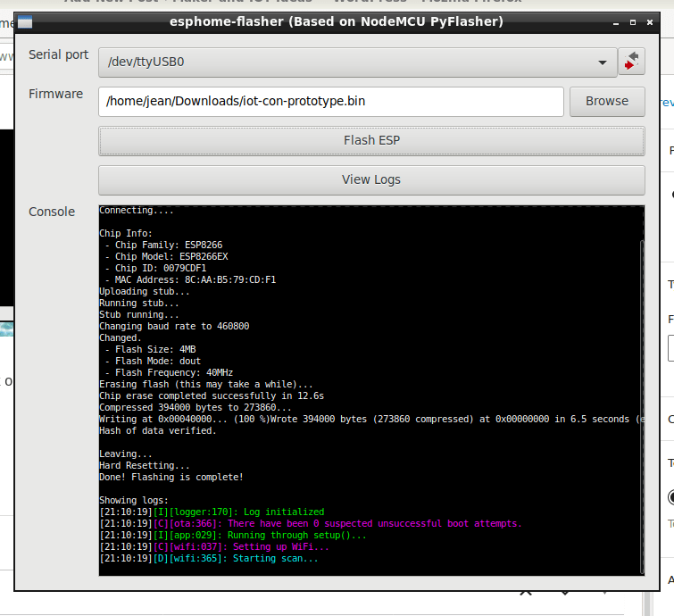Click the 'Hard Resetting...' console line
The width and height of the screenshot is (674, 616).
coord(145,465)
